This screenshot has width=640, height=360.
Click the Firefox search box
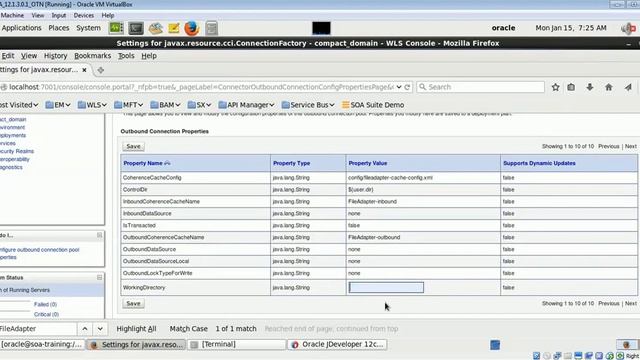click(x=480, y=87)
